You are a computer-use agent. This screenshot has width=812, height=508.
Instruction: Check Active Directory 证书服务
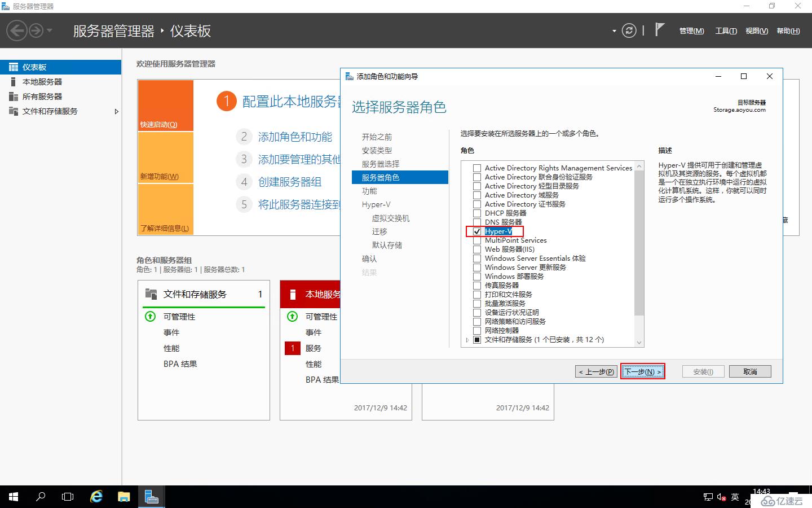coord(477,204)
